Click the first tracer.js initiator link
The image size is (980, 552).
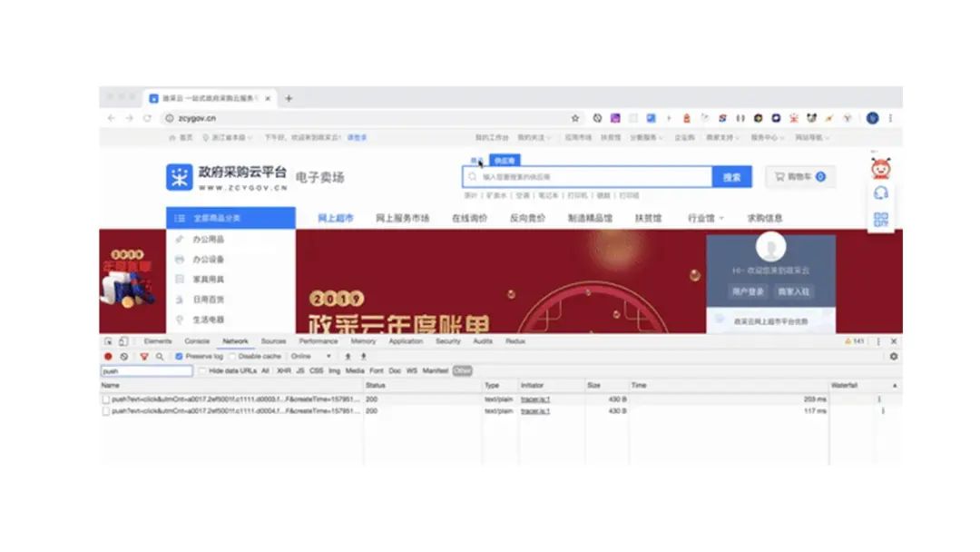[x=535, y=399]
